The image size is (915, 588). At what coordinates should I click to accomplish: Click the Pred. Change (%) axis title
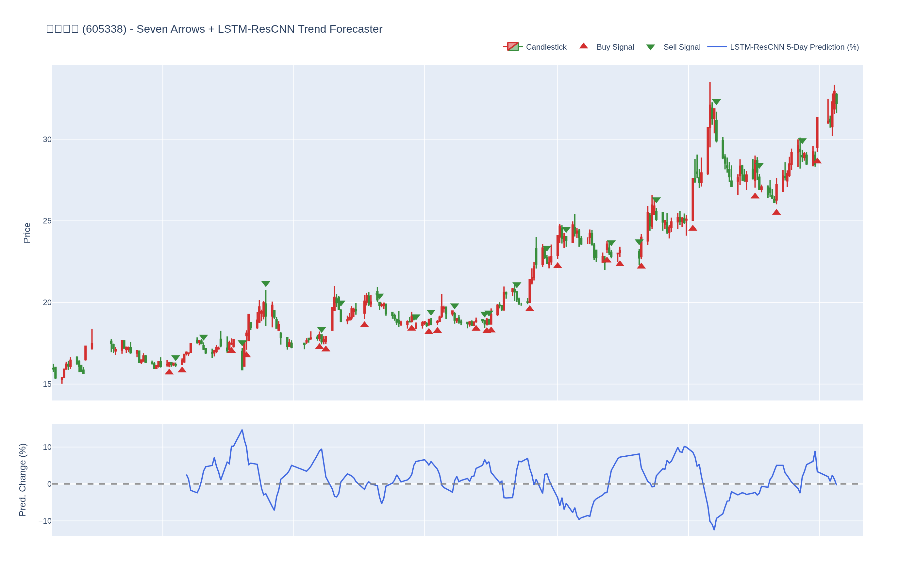23,480
